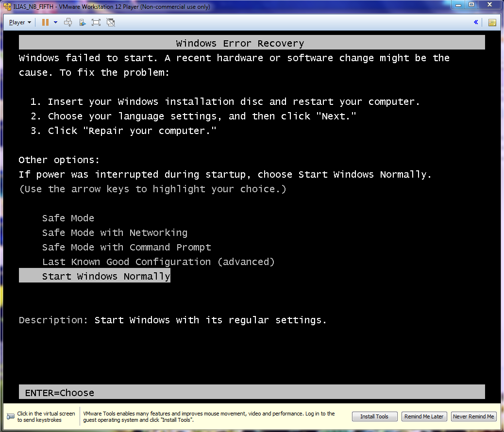Select the Safe Mode boot option
Viewport: 504px width, 432px height.
[68, 218]
